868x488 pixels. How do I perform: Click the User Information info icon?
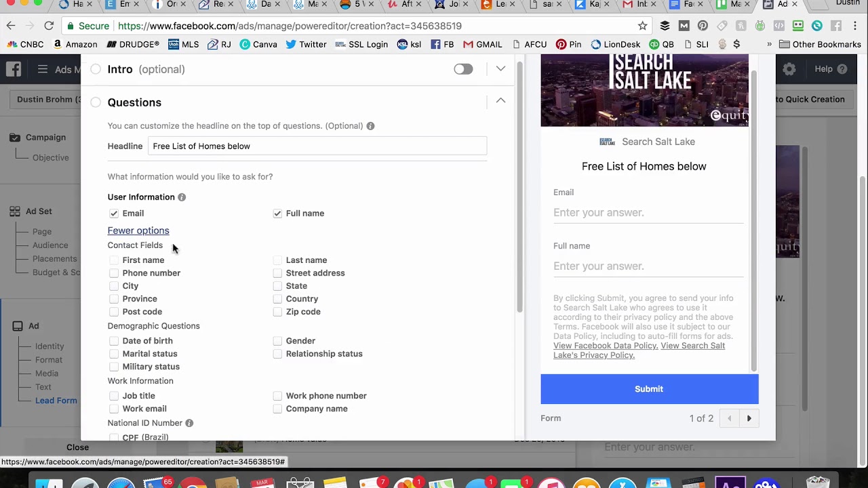pos(182,197)
